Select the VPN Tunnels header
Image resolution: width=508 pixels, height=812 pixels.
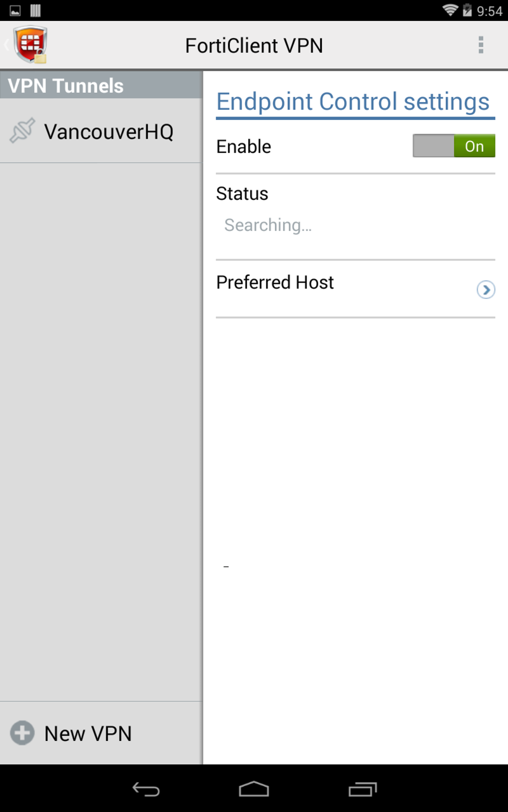coord(66,85)
